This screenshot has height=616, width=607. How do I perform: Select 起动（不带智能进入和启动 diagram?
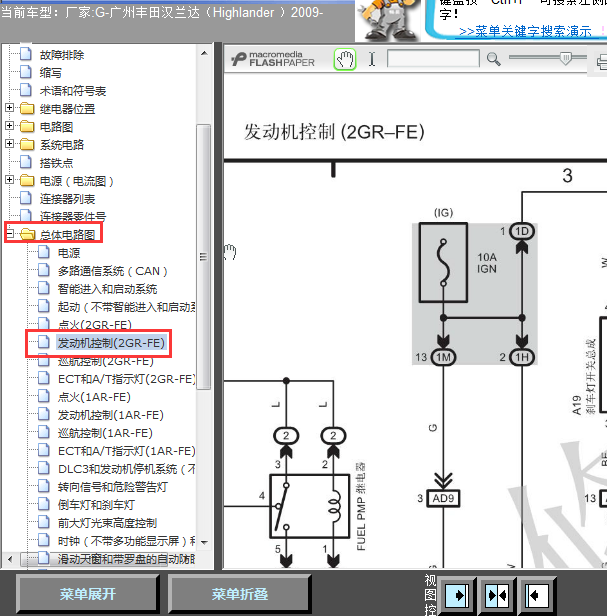[127, 307]
